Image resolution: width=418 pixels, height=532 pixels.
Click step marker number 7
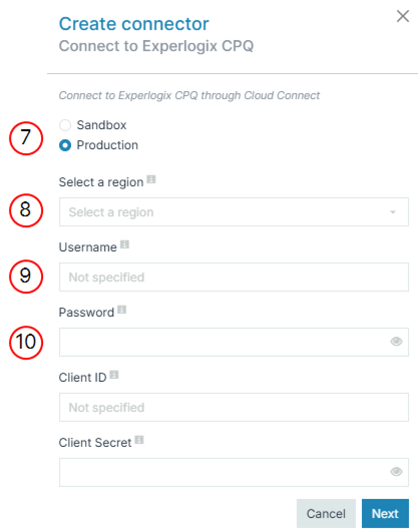point(26,138)
